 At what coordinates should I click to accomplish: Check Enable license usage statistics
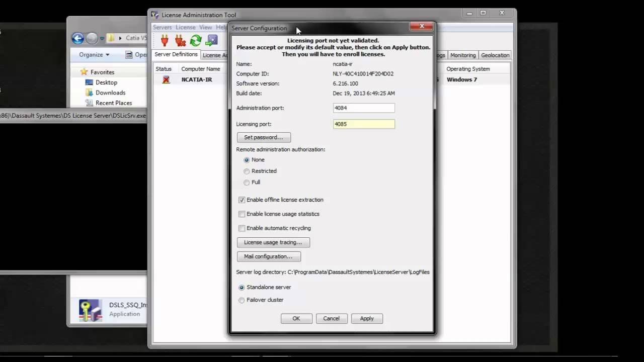click(242, 214)
